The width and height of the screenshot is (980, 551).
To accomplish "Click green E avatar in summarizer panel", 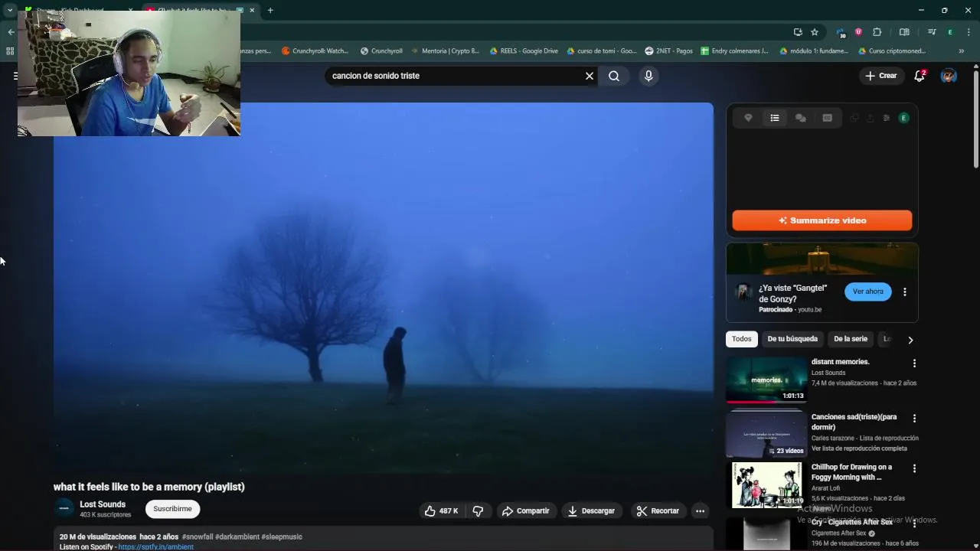I will pos(904,118).
